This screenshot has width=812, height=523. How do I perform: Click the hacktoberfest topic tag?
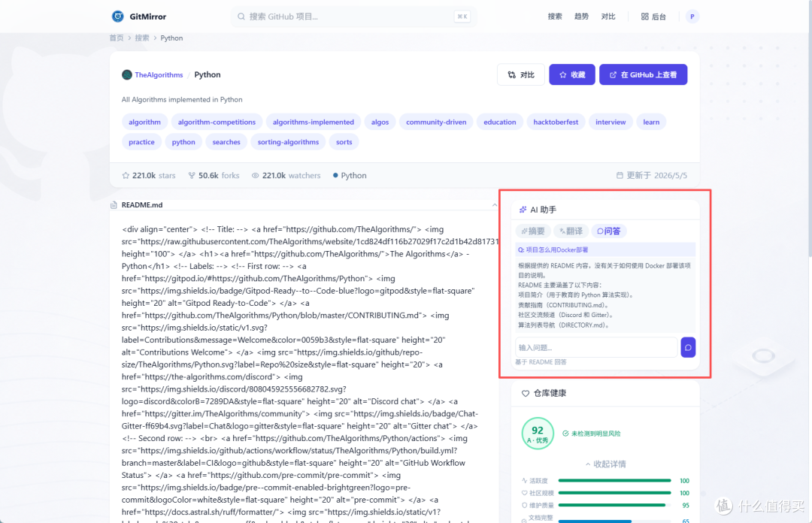(556, 122)
